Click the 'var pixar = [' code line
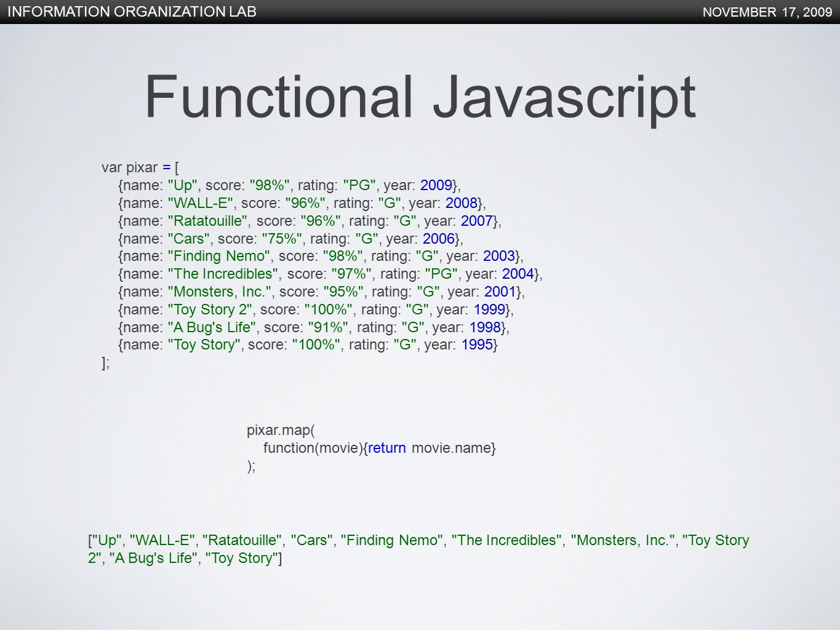 click(x=140, y=167)
